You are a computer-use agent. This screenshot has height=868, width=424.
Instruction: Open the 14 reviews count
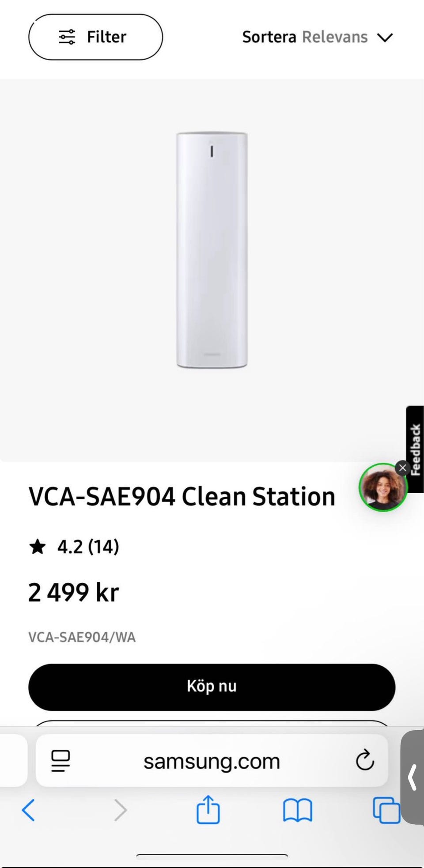[104, 547]
